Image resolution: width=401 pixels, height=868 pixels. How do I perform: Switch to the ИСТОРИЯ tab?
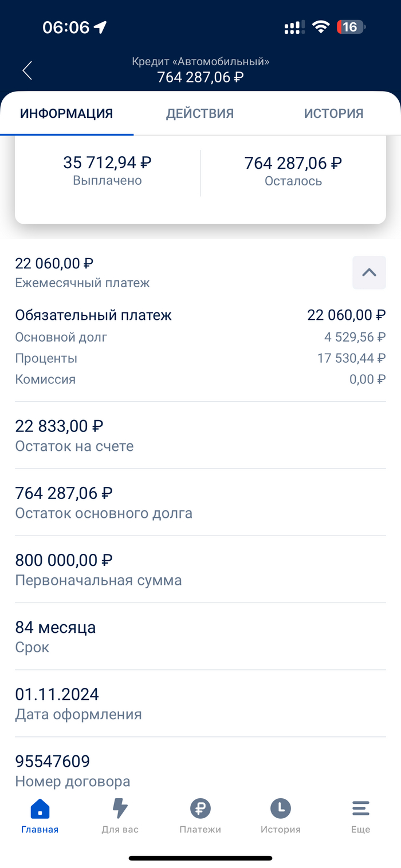(333, 113)
